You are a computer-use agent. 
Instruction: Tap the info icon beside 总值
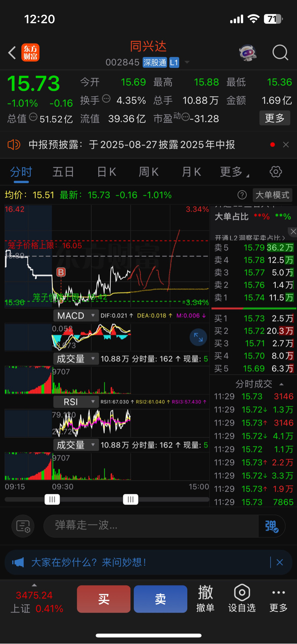pos(33,117)
